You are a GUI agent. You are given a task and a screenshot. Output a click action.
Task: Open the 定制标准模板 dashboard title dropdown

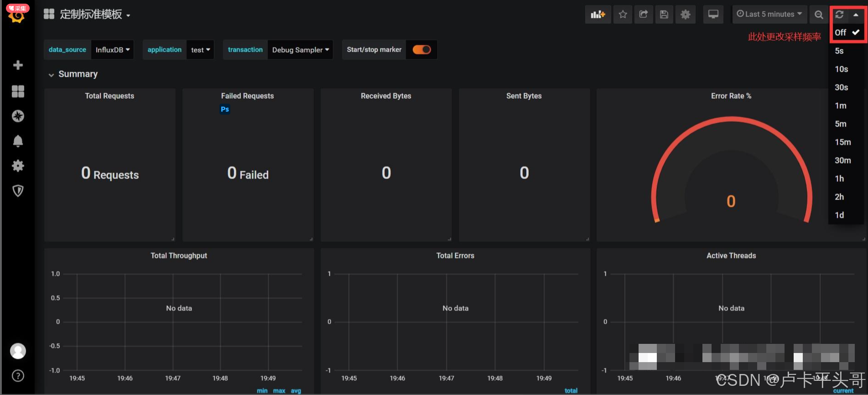[95, 15]
